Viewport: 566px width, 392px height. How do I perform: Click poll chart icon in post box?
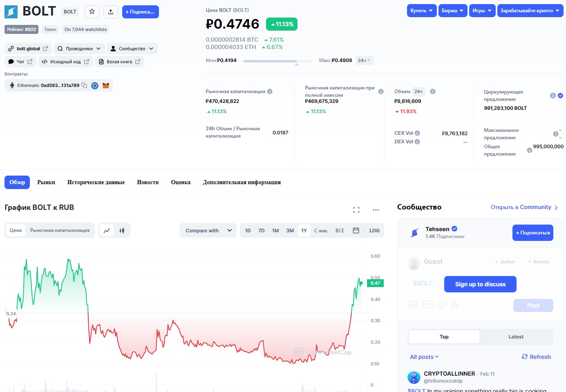(x=455, y=304)
